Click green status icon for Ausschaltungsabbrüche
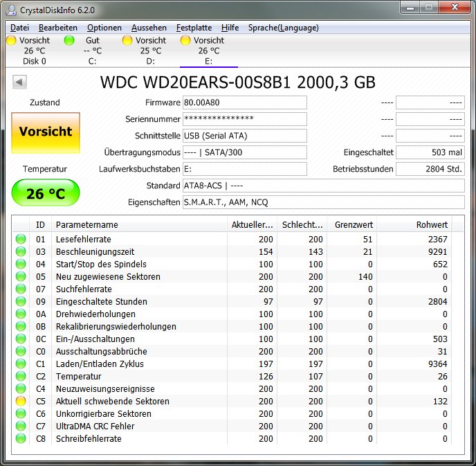The height and width of the screenshot is (466, 476). [21, 351]
